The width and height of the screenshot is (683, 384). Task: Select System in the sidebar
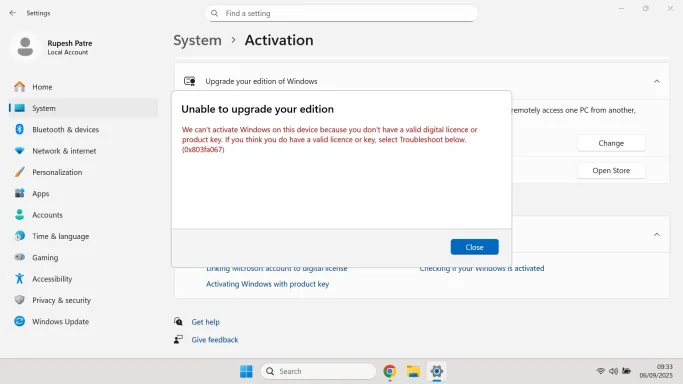83,108
